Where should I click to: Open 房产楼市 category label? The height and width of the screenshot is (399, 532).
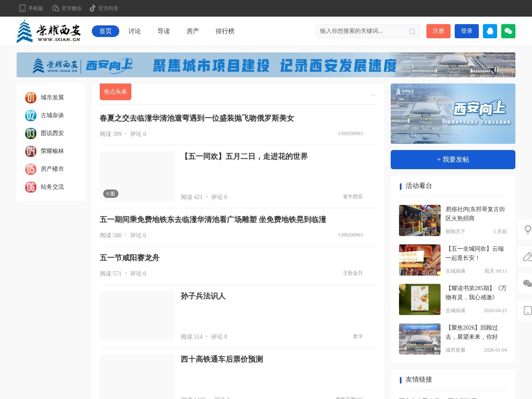click(x=52, y=169)
